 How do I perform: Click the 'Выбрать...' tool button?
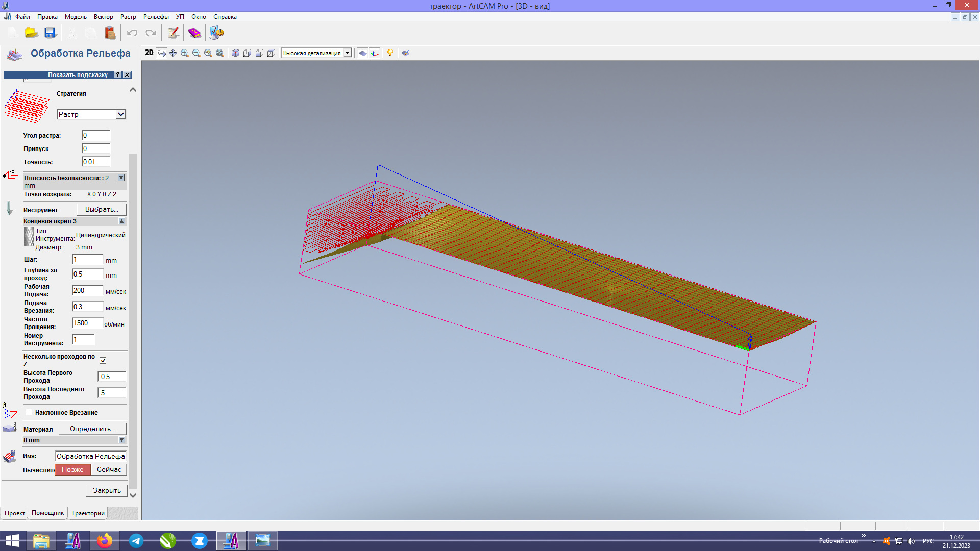[102, 210]
